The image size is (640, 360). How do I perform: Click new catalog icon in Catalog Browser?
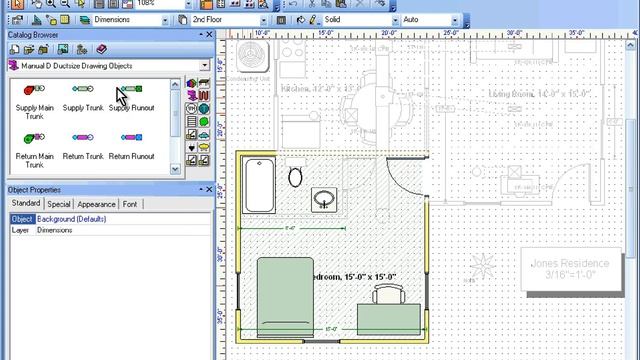(x=15, y=50)
